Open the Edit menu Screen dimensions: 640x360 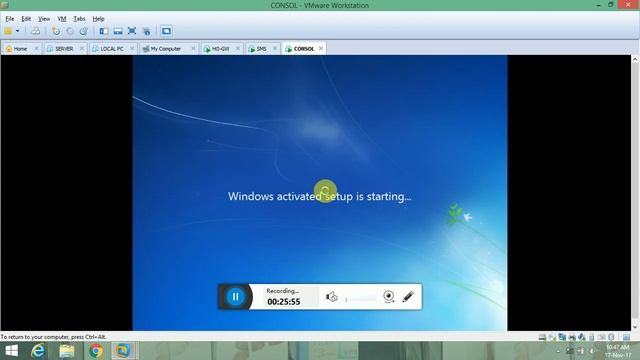click(x=26, y=19)
